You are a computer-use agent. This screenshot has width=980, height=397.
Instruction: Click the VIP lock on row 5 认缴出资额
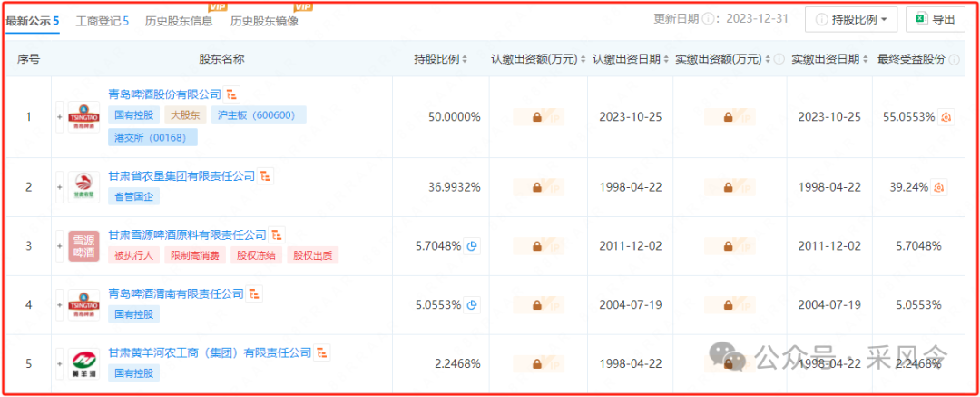[x=538, y=363]
